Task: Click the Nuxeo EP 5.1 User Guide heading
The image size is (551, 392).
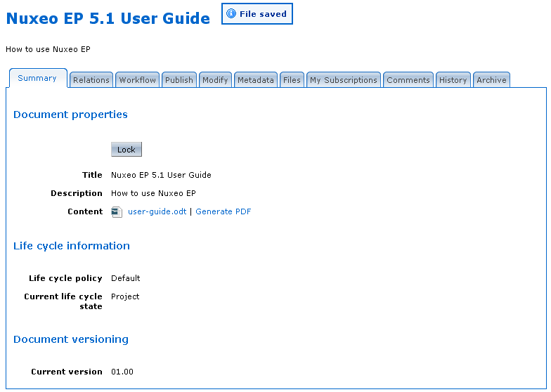Action: pyautogui.click(x=108, y=18)
